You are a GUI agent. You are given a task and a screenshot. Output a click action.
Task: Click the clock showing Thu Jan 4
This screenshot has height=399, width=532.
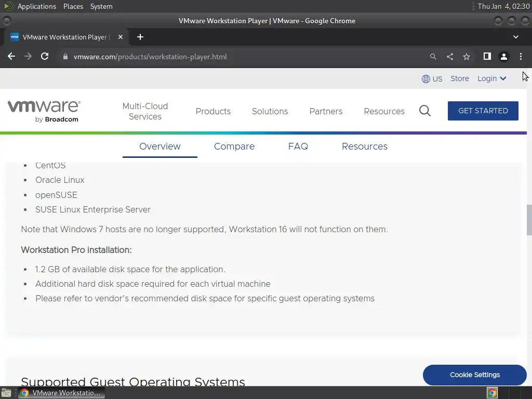click(x=503, y=6)
